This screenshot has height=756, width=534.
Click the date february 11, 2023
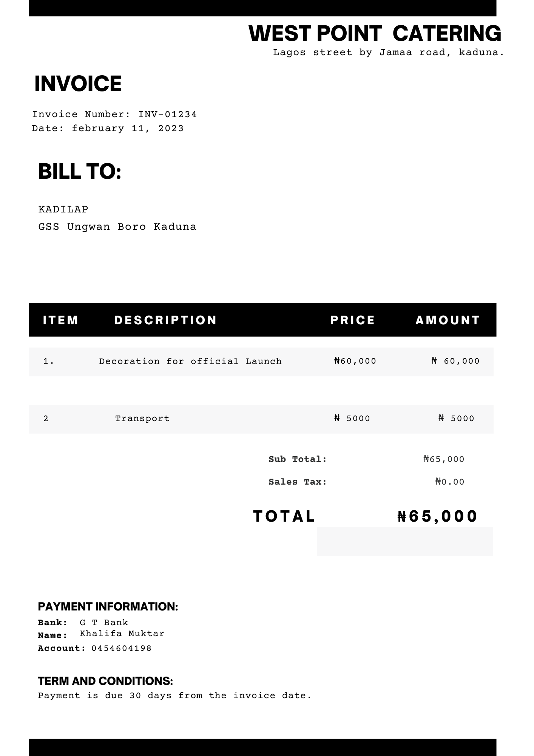(x=128, y=129)
